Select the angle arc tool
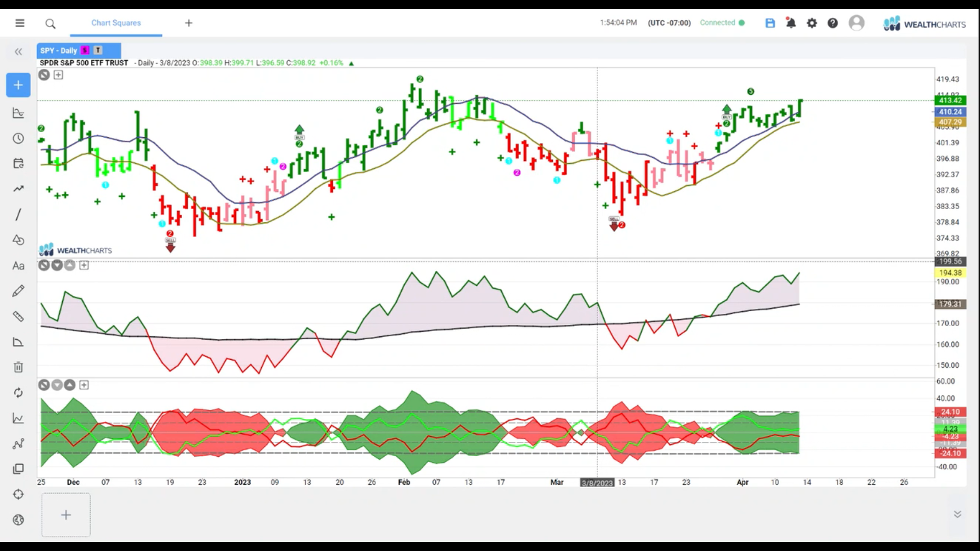This screenshot has width=980, height=551. (18, 342)
